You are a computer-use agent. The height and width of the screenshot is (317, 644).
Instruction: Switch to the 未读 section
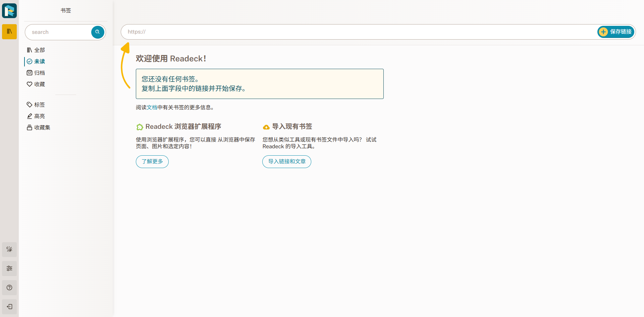(x=40, y=61)
